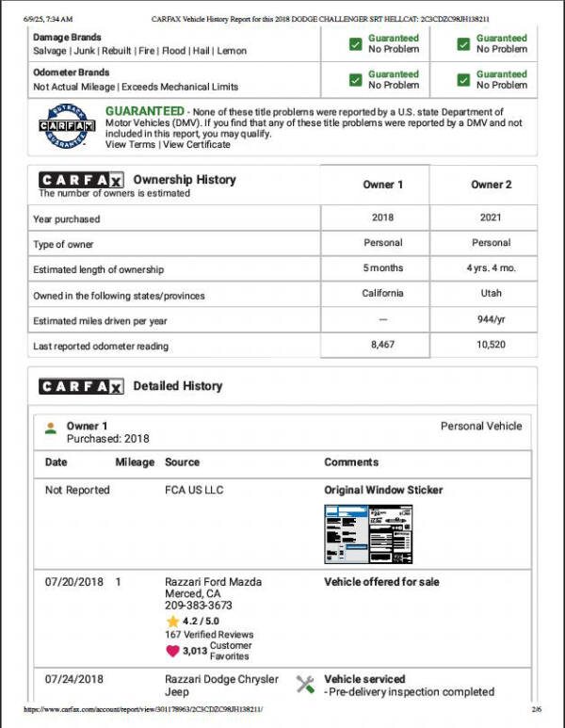The image size is (565, 728).
Task: Click the 'Estimated length of ownership' row label
Action: [x=99, y=269]
